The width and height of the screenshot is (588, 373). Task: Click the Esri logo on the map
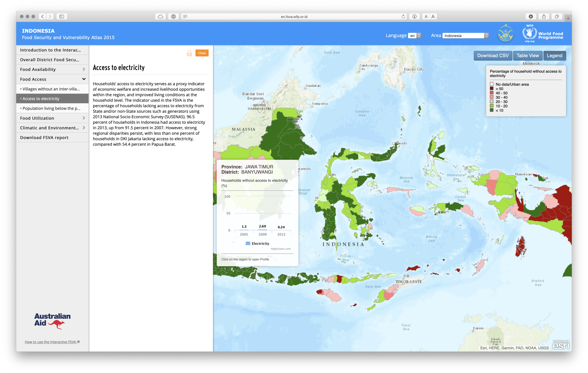point(561,345)
